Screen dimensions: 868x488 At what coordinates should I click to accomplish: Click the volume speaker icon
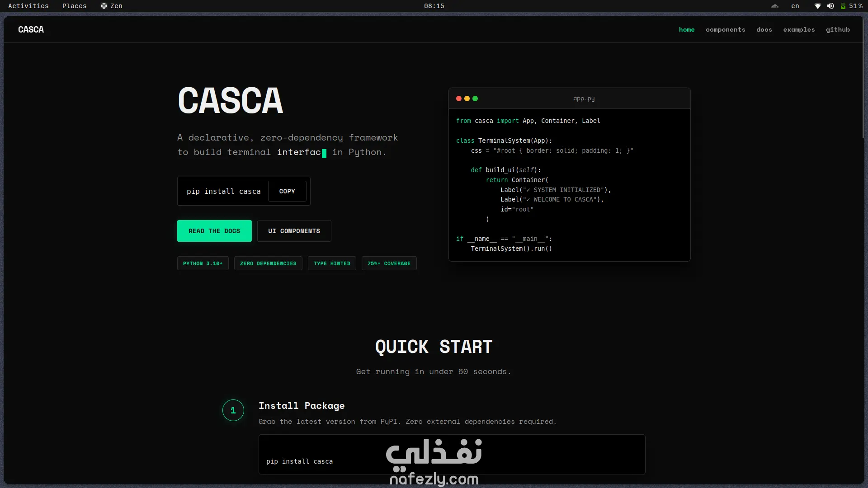point(830,6)
